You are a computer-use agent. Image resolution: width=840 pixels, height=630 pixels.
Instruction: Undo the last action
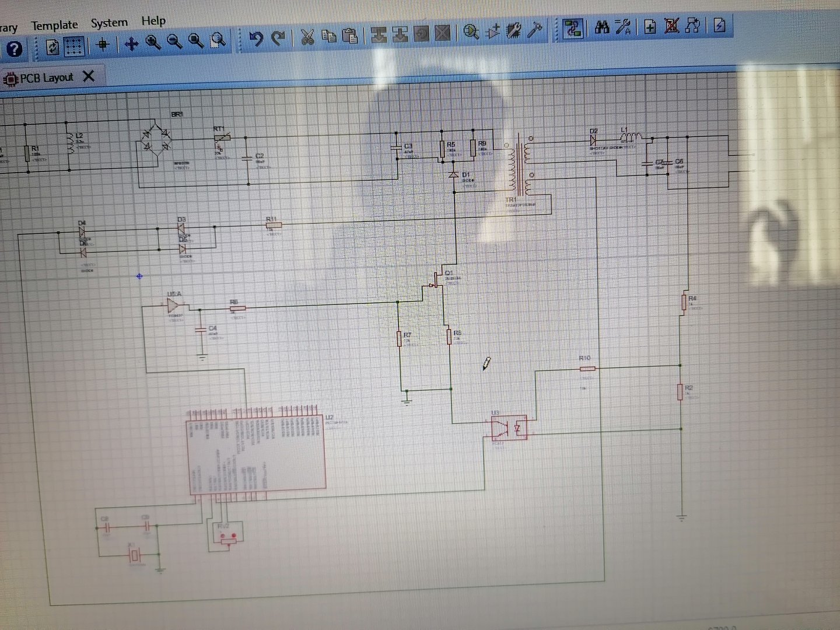point(256,38)
